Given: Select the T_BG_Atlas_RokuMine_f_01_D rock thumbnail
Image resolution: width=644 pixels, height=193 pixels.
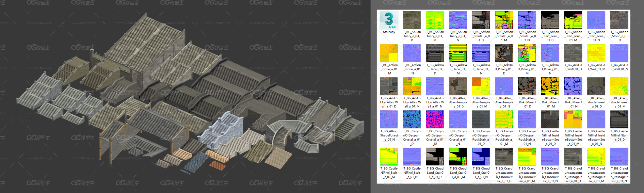Looking at the screenshot, I should [527, 86].
